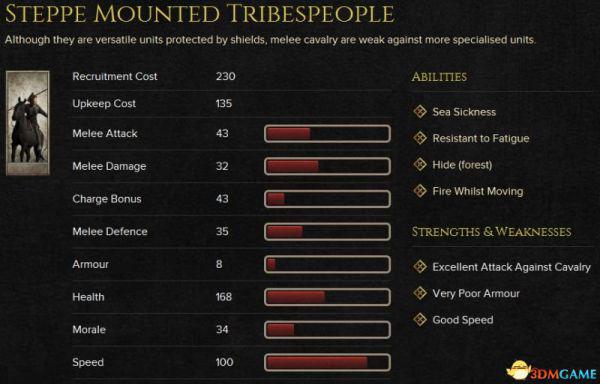Click the Upkeep Cost row label
The height and width of the screenshot is (384, 600).
[x=104, y=104]
